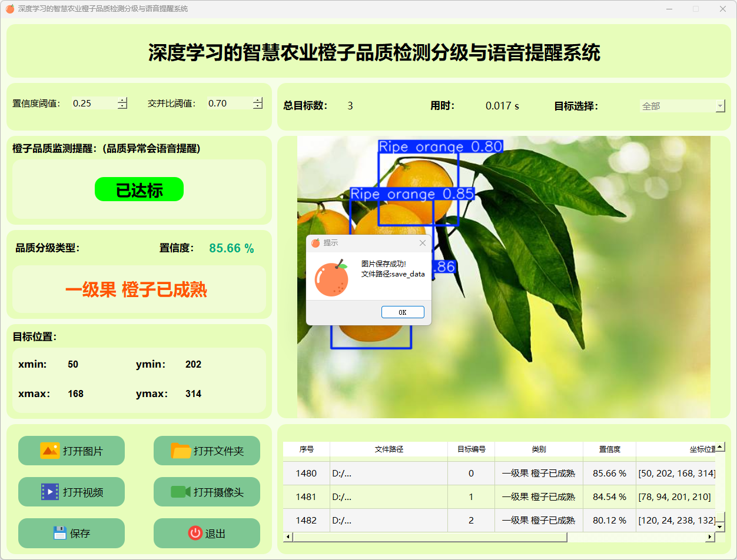Click the 文件路径 column header
Image resolution: width=737 pixels, height=560 pixels.
click(x=389, y=449)
